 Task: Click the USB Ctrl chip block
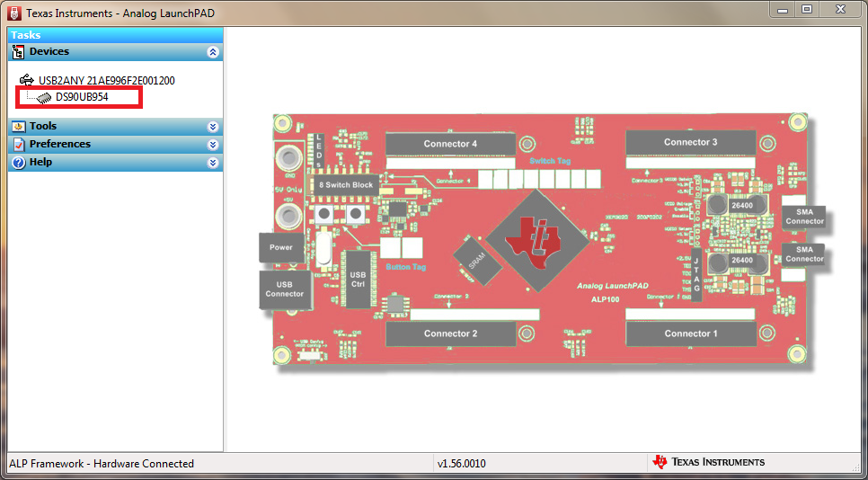tap(358, 280)
